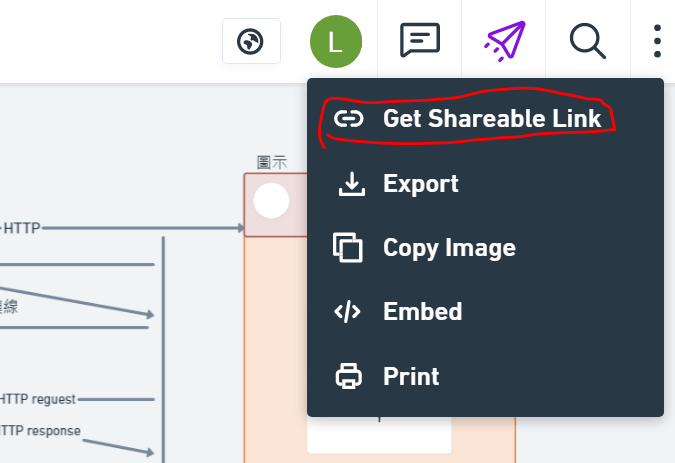Open the comments speech bubble icon

tap(419, 41)
